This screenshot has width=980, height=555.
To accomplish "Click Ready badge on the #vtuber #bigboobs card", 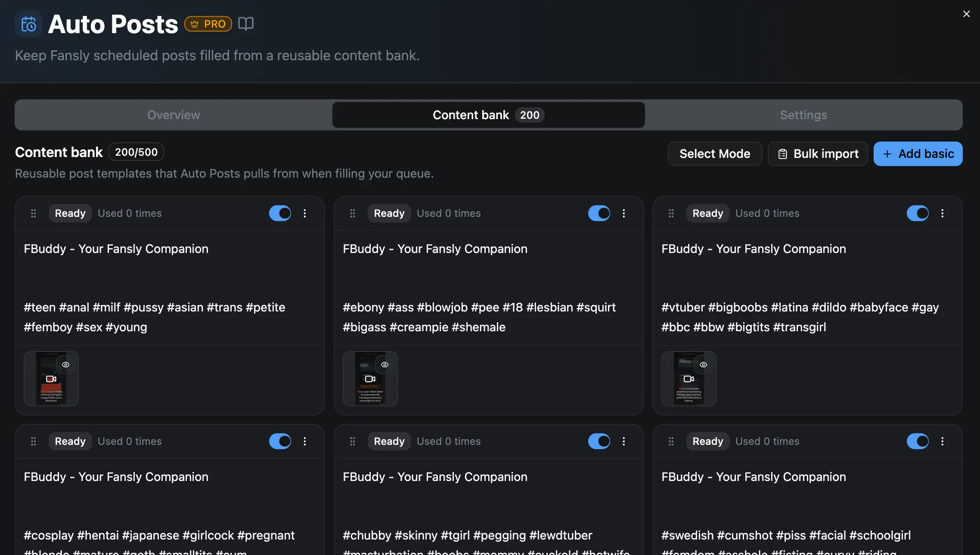I will 708,213.
